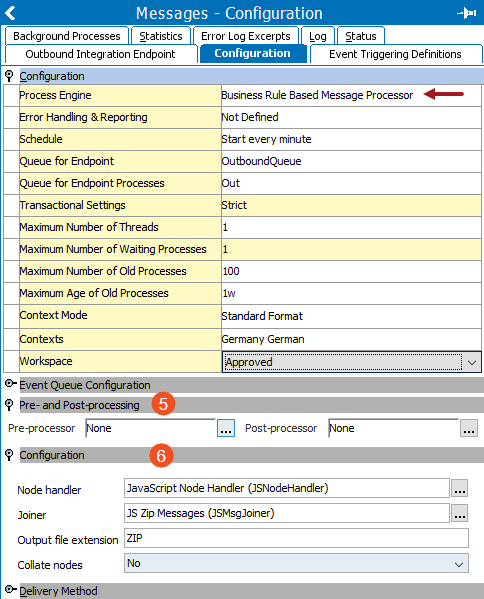This screenshot has width=484, height=599.
Task: Open the Error Log Excerpts tab
Action: (246, 36)
